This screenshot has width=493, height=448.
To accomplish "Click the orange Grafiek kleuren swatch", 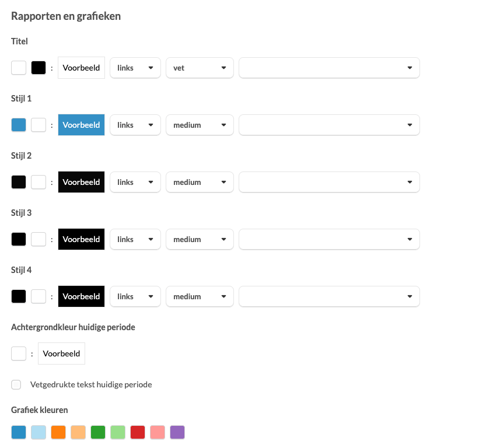I will (x=58, y=432).
